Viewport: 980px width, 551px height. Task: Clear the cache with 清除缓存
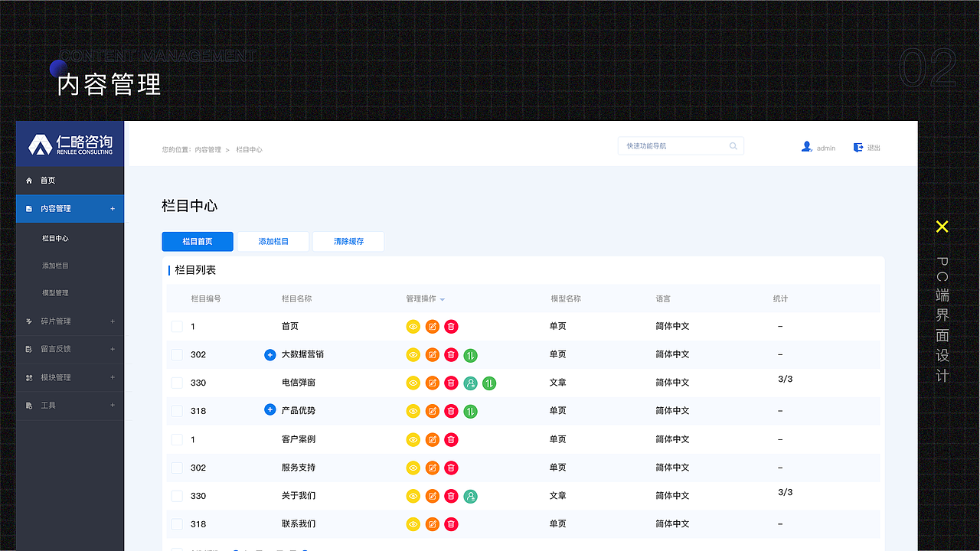click(348, 242)
